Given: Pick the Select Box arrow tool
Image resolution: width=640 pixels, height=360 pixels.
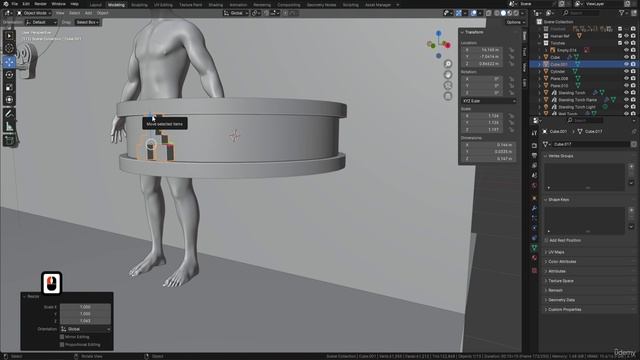Looking at the screenshot, I should click(9, 36).
